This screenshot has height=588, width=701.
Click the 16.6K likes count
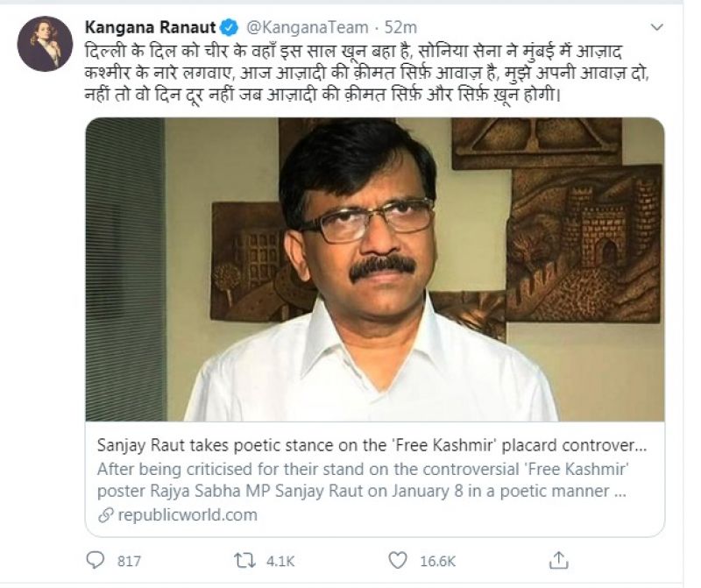coord(435,560)
